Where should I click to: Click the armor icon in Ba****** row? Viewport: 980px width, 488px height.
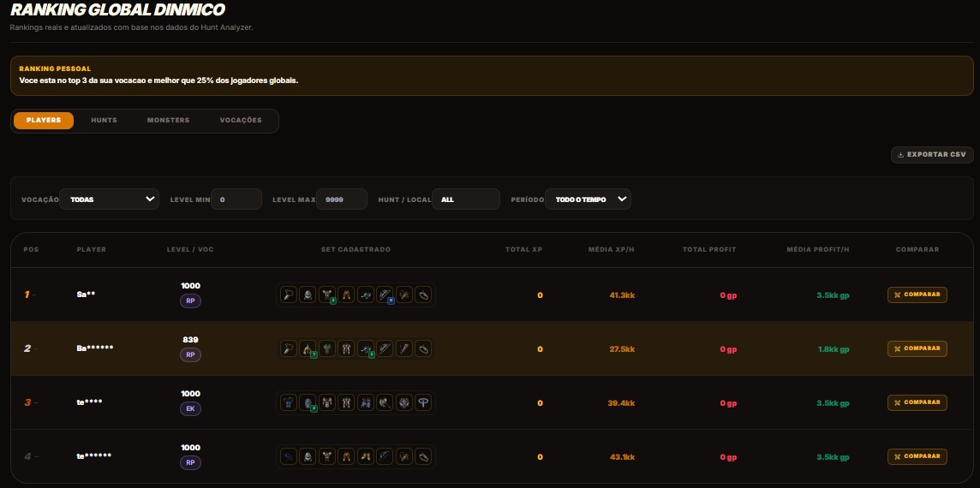tap(327, 348)
